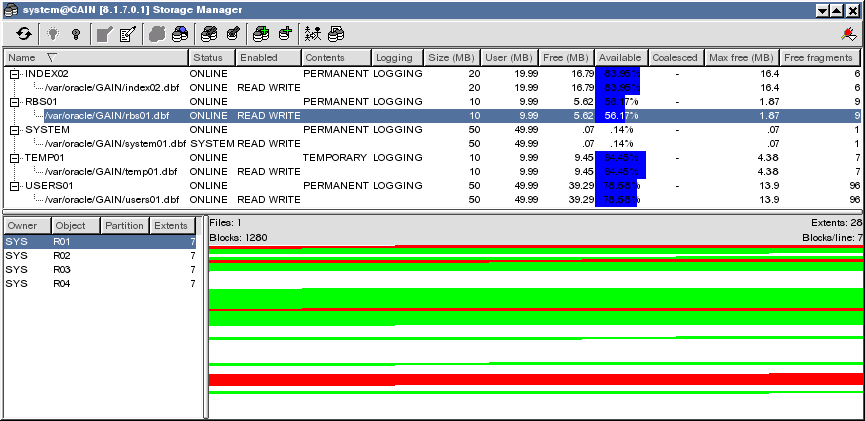This screenshot has height=421, width=865.
Task: Click the edit pencil-and-paper toolbar icon
Action: (x=128, y=34)
